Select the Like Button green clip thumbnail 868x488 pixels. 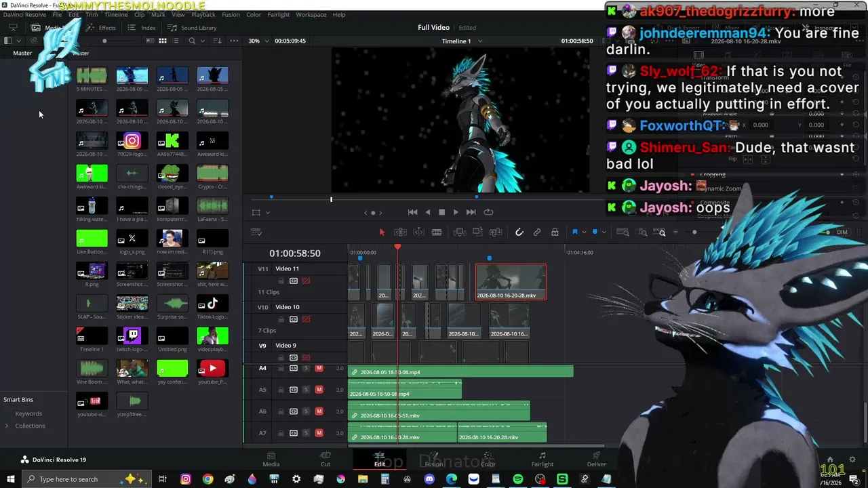(x=92, y=238)
